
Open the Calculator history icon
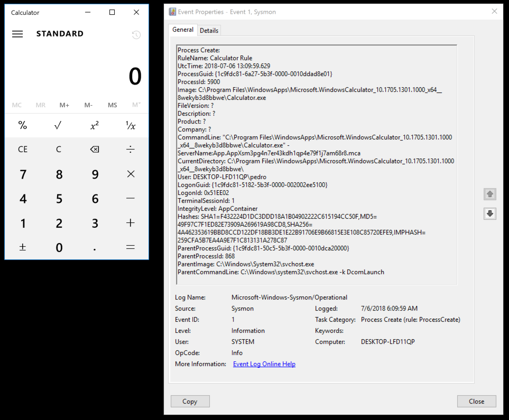click(136, 34)
